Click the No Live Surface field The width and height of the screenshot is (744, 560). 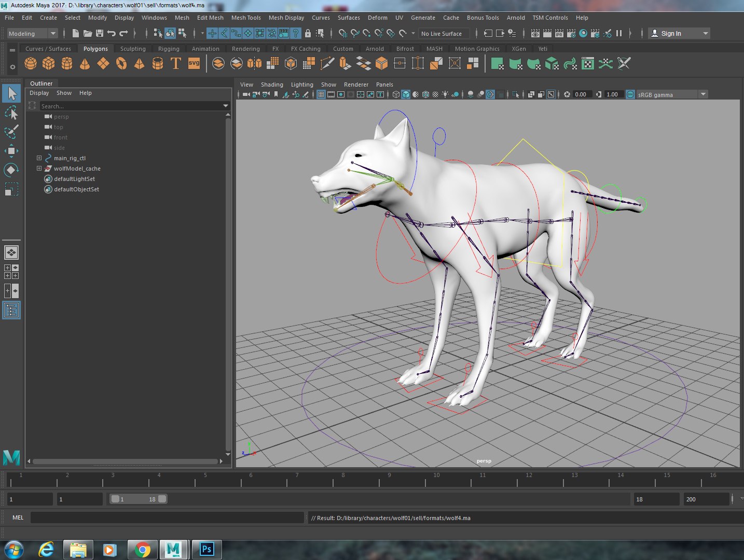coord(444,33)
